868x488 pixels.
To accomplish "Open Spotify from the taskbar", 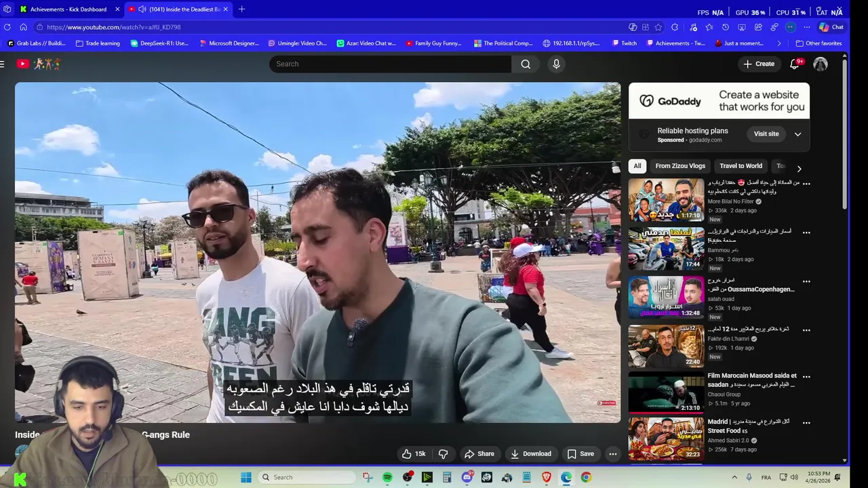I will tap(387, 477).
